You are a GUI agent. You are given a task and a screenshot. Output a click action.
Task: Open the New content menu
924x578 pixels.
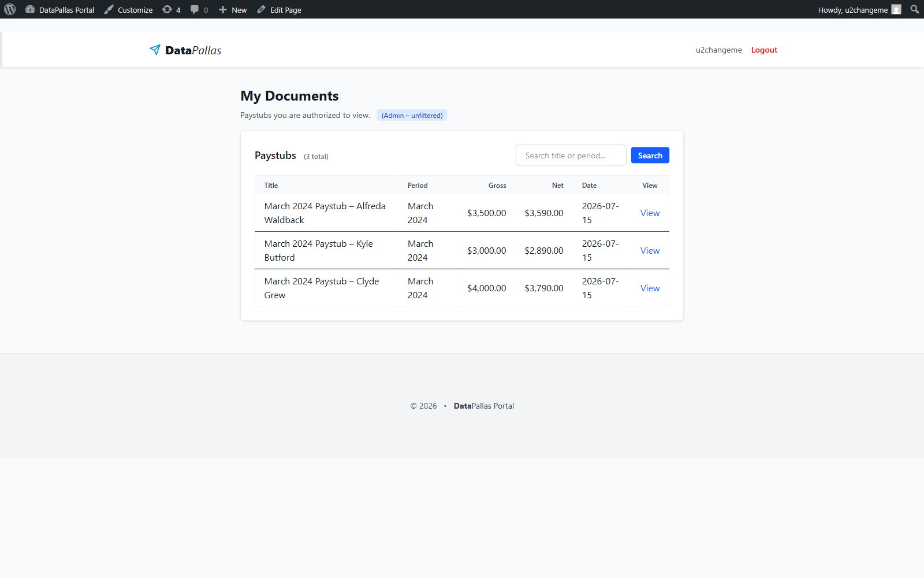(x=233, y=9)
